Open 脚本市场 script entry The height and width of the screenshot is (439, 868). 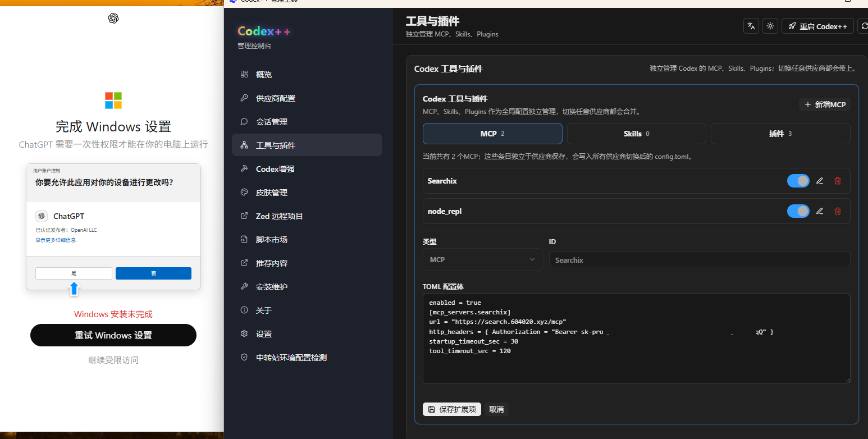pyautogui.click(x=307, y=240)
